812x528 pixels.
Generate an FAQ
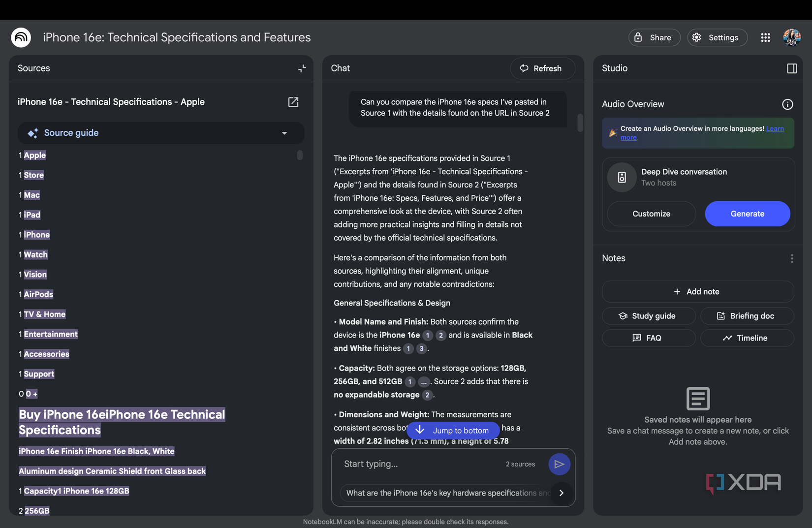649,338
